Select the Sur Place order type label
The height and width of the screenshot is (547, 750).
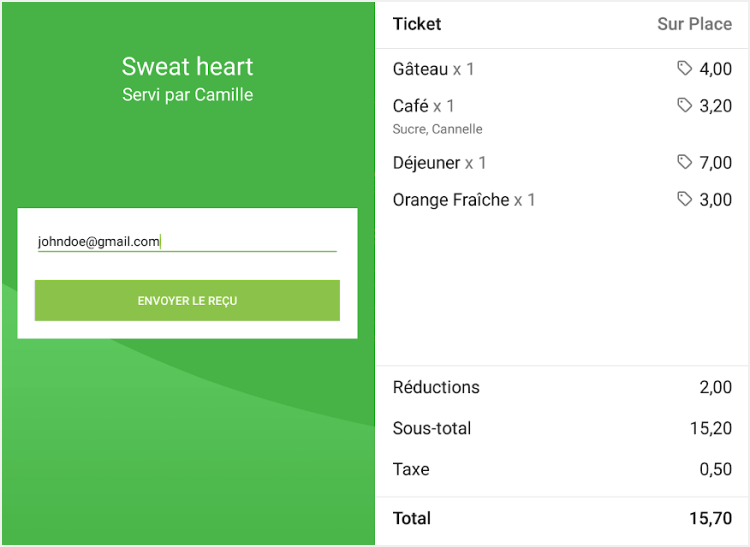[694, 24]
